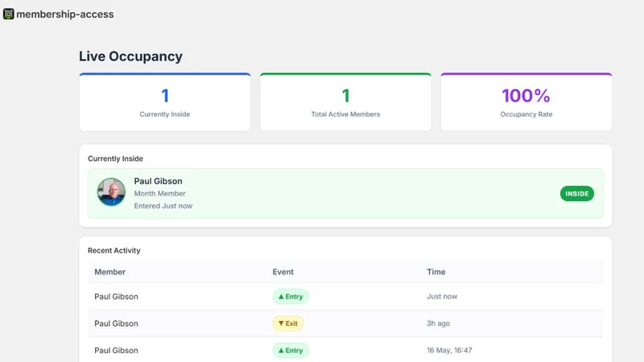Click the Time column header

436,272
